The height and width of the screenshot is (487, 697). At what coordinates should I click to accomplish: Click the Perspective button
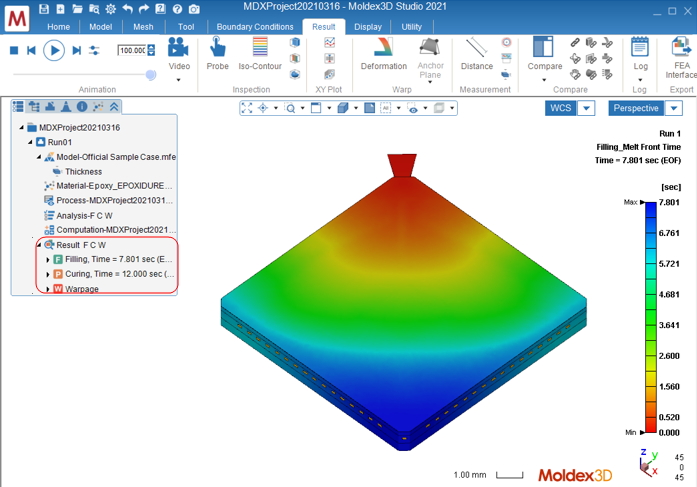point(636,108)
